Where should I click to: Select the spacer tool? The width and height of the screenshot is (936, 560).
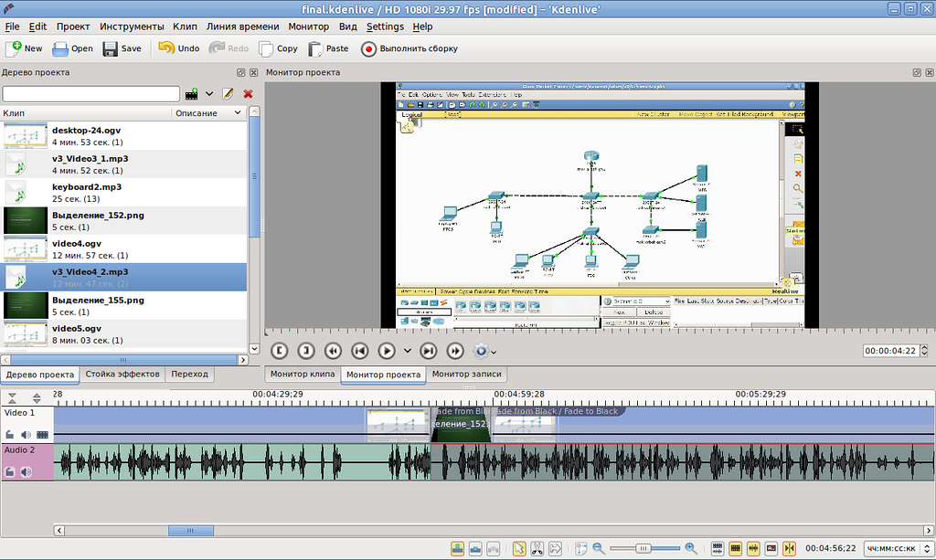coord(555,548)
